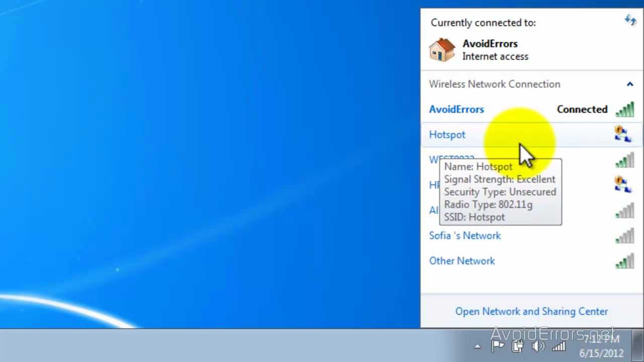Choose Sofia 's Network from the list

pyautogui.click(x=465, y=235)
